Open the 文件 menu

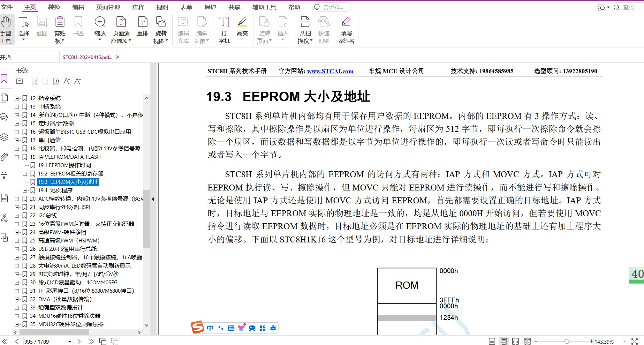coord(7,7)
